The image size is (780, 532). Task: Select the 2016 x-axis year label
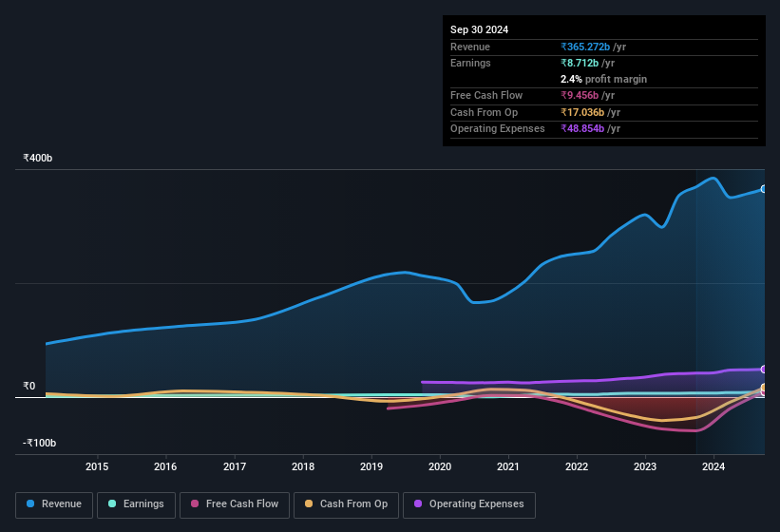pos(165,466)
